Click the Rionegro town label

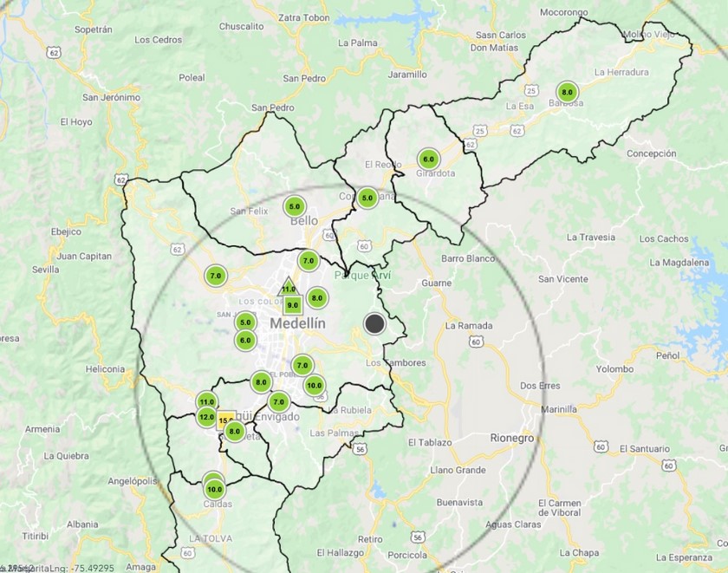511,439
